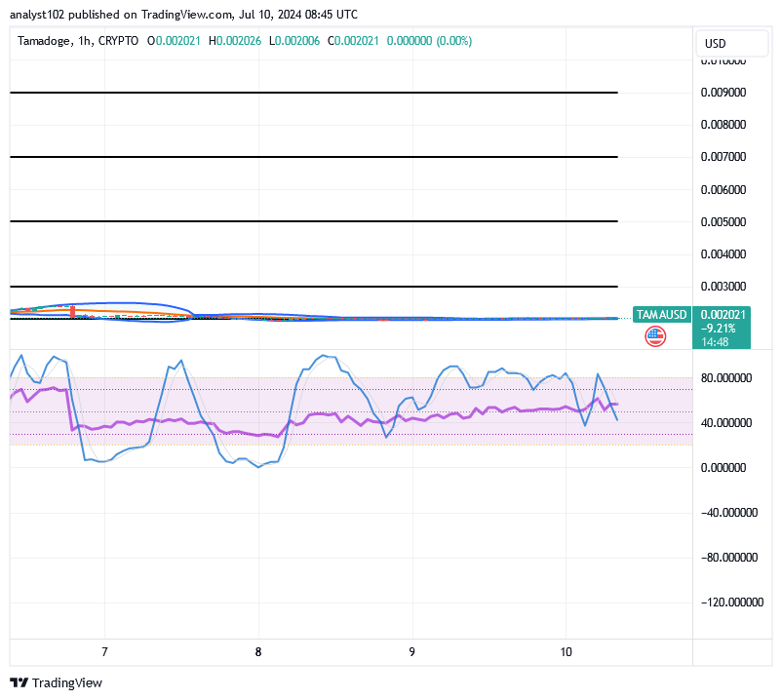
Task: Click the -120.000000 oscillator axis label
Action: click(x=732, y=603)
